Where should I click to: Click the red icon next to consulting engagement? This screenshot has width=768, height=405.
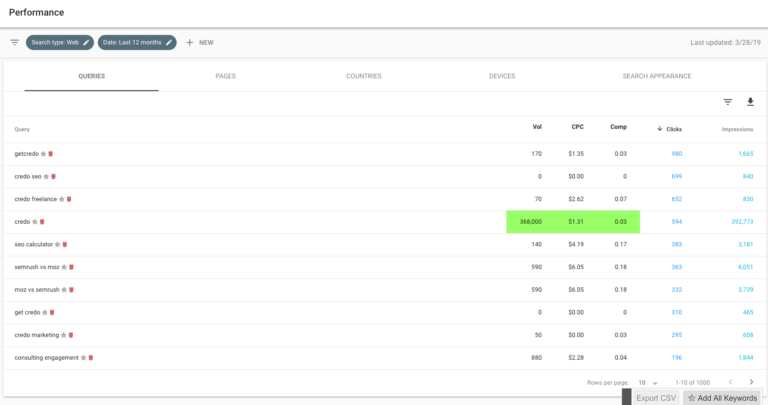click(x=91, y=358)
